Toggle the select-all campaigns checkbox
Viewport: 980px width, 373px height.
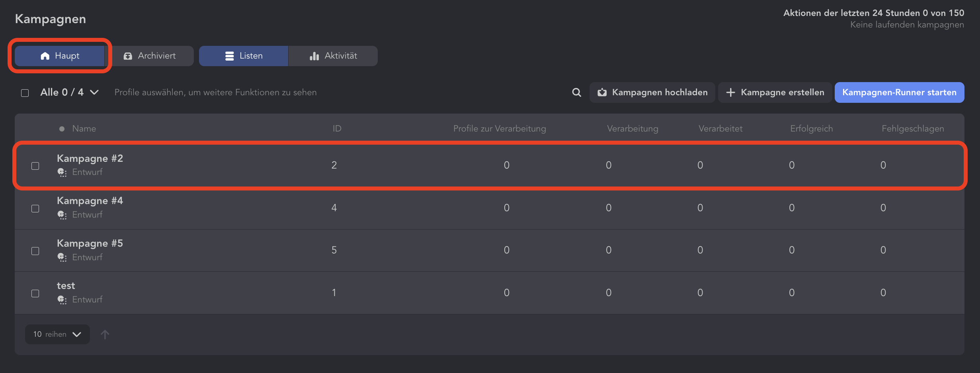pyautogui.click(x=25, y=93)
